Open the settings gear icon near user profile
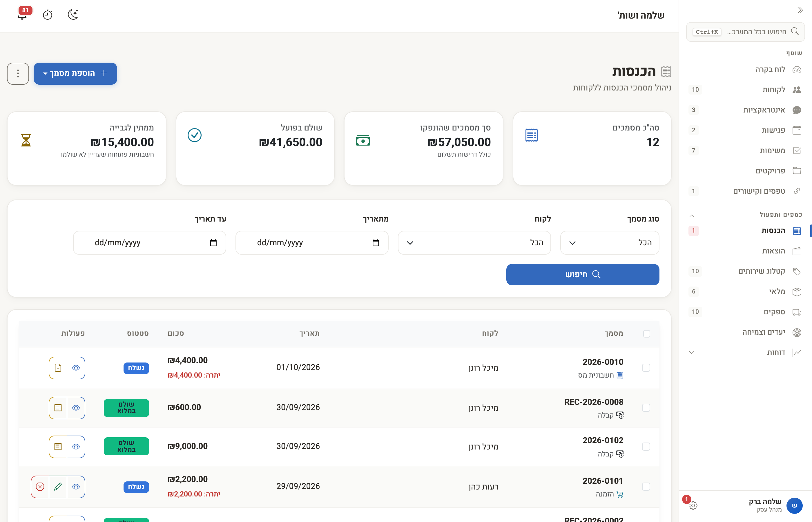812x522 pixels. click(x=693, y=505)
